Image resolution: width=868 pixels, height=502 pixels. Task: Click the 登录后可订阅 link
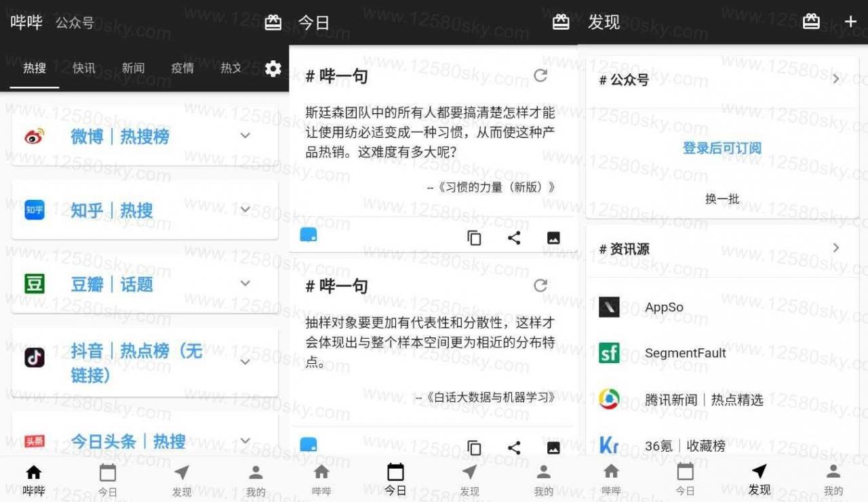722,148
